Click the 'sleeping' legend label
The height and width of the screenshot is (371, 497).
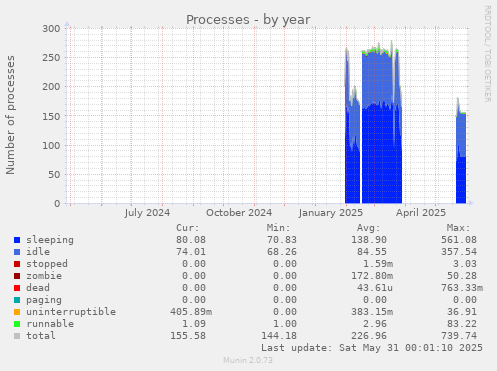pos(50,240)
